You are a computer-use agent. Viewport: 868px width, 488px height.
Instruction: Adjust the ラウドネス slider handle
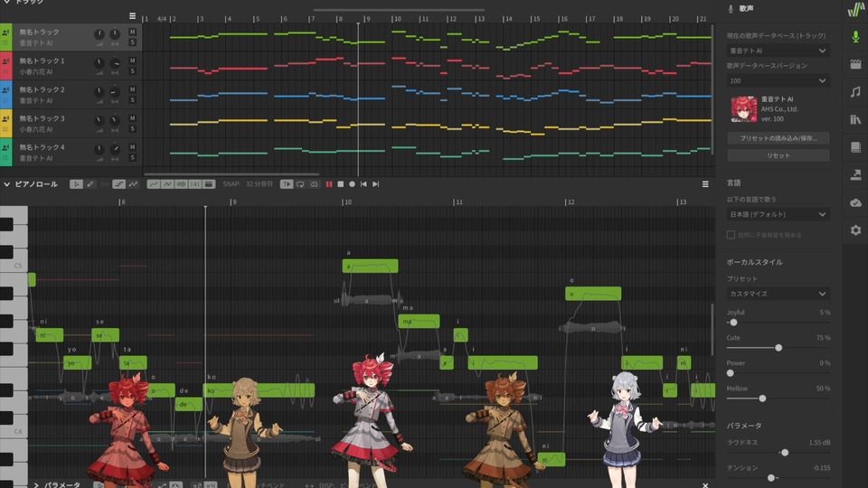coord(785,453)
